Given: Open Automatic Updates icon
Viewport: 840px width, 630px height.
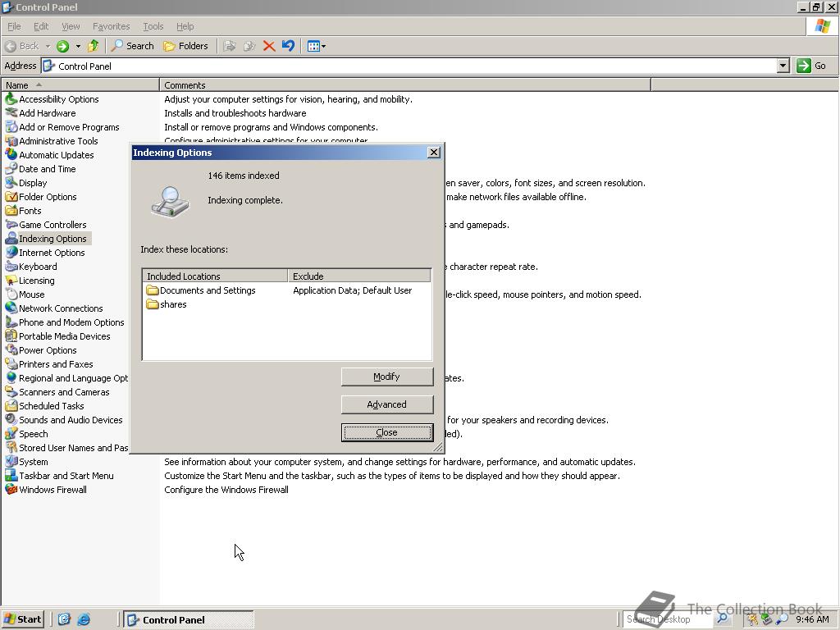Looking at the screenshot, I should pos(11,155).
